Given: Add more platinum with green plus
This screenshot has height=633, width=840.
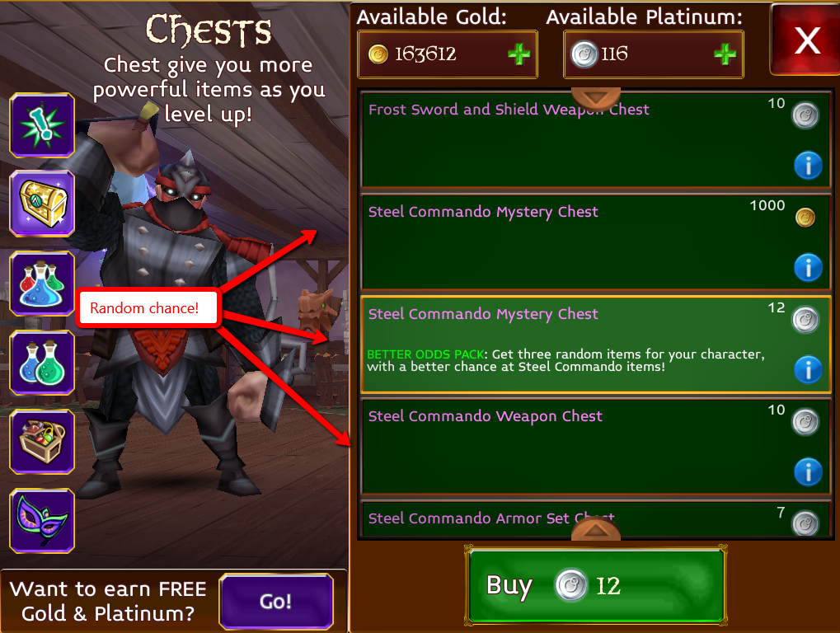Looking at the screenshot, I should point(725,54).
